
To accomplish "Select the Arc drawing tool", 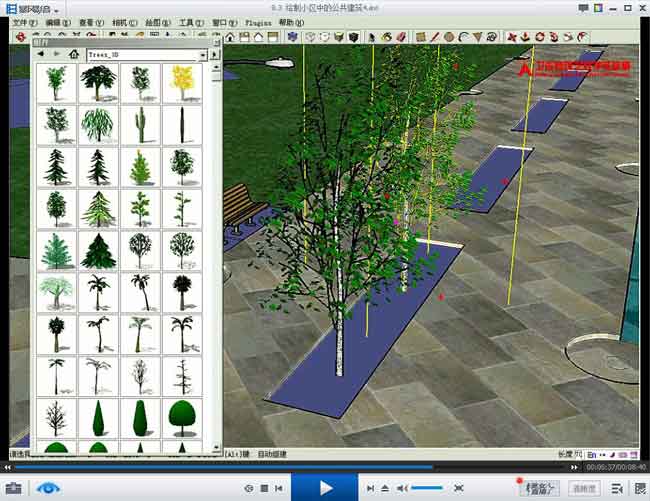I will (x=463, y=37).
